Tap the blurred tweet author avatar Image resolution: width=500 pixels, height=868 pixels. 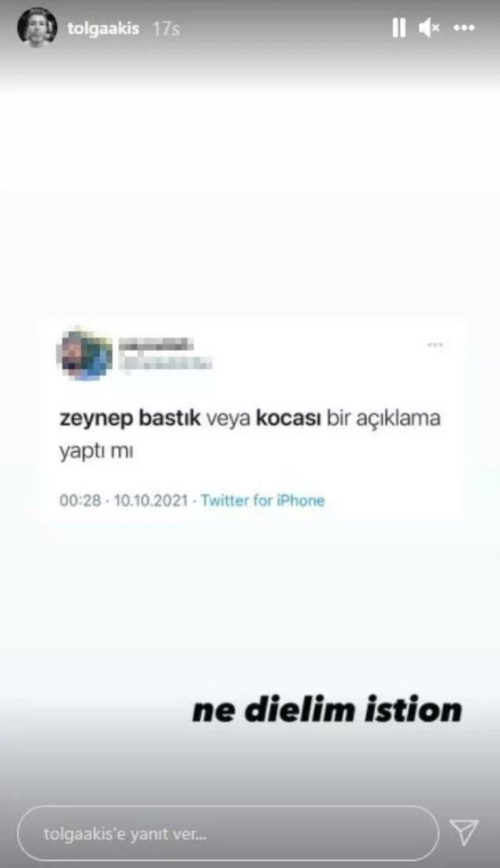tap(85, 354)
